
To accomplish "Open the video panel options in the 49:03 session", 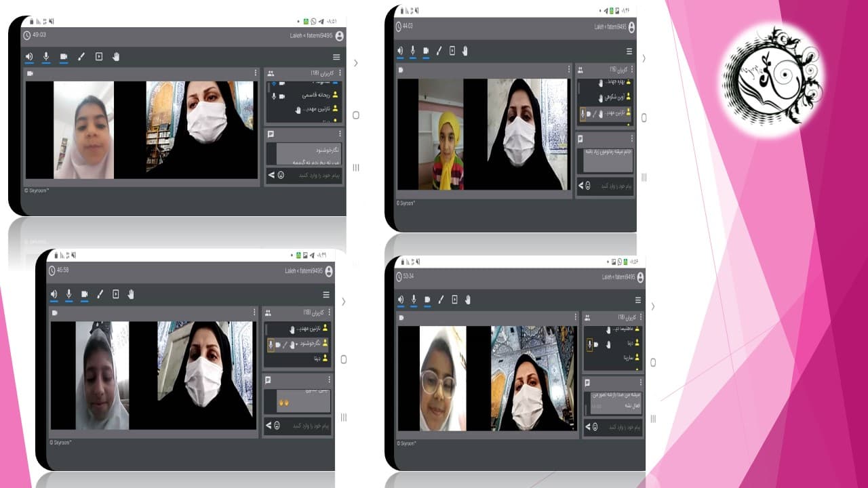I will click(x=256, y=73).
